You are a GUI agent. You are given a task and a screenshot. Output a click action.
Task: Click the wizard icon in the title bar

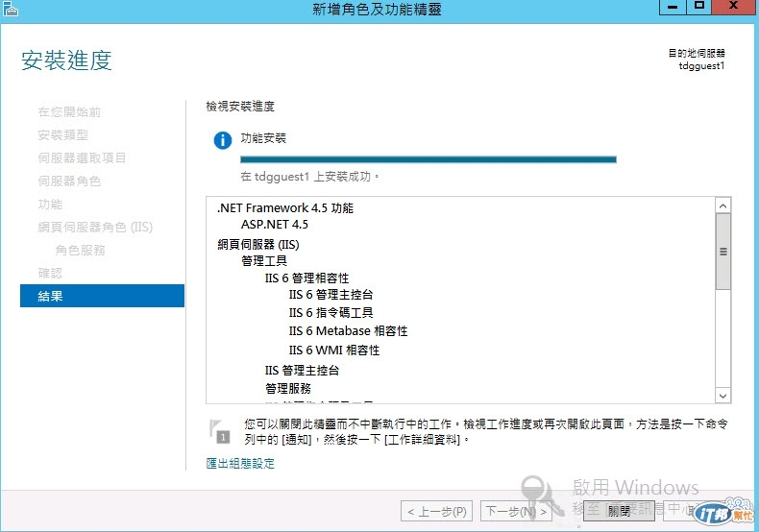tap(11, 9)
